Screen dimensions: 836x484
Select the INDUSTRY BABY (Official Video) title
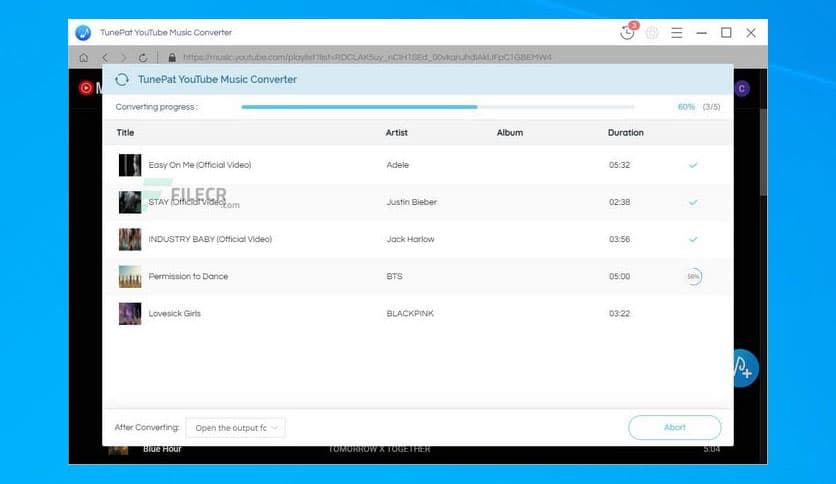[x=210, y=239]
